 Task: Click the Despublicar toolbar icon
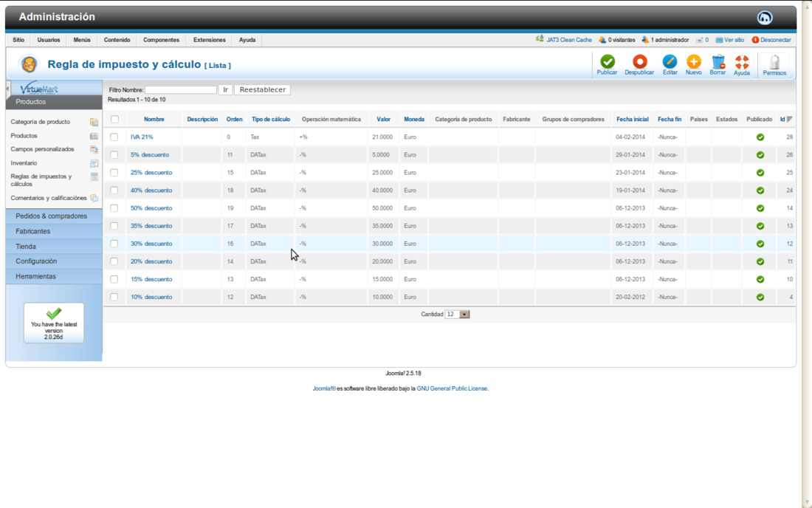coord(639,61)
